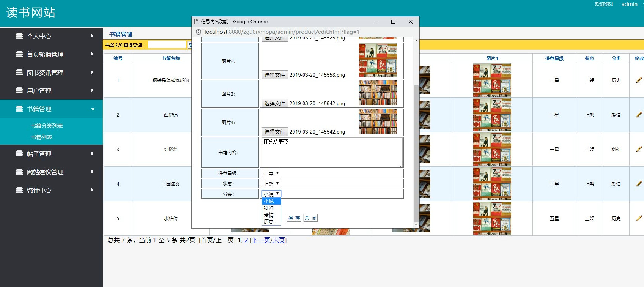This screenshot has height=287, width=644.
Task: Click the edit pencil for 水浒传 row
Action: [639, 218]
